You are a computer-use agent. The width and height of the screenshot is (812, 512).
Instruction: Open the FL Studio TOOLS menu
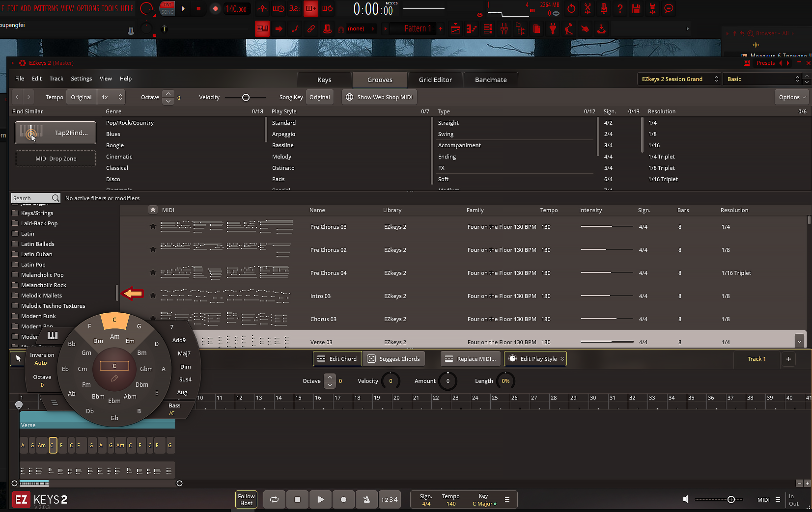110,8
